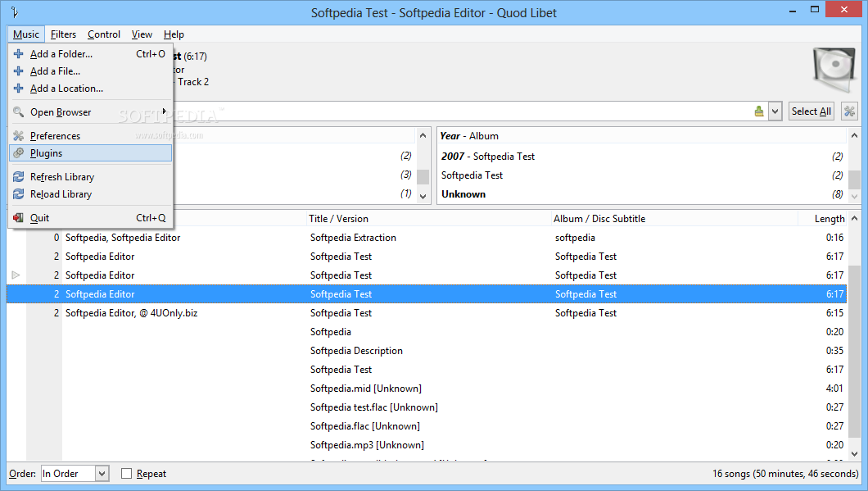Image resolution: width=868 pixels, height=491 pixels.
Task: Click the plus icon beside Add a File
Action: 18,71
